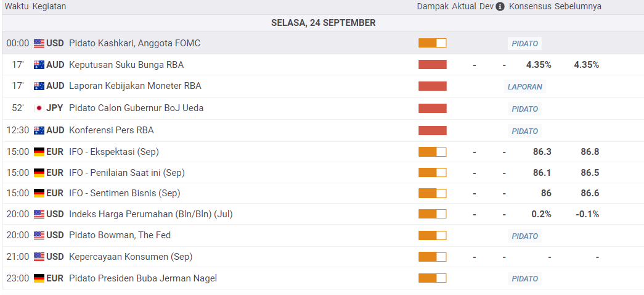The height and width of the screenshot is (295, 644).
Task: Click the Konsensus column header
Action: 529,6
